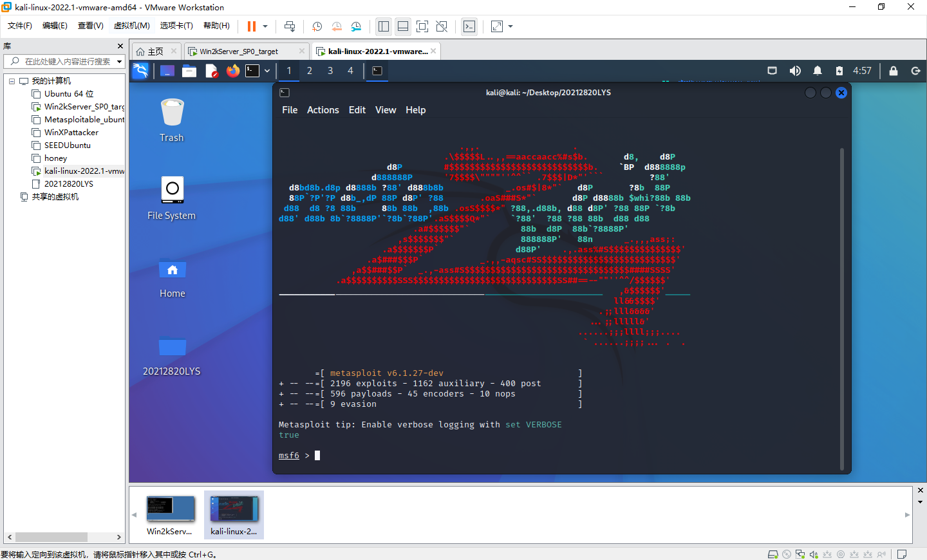Toggle Unity mode

coord(442,26)
